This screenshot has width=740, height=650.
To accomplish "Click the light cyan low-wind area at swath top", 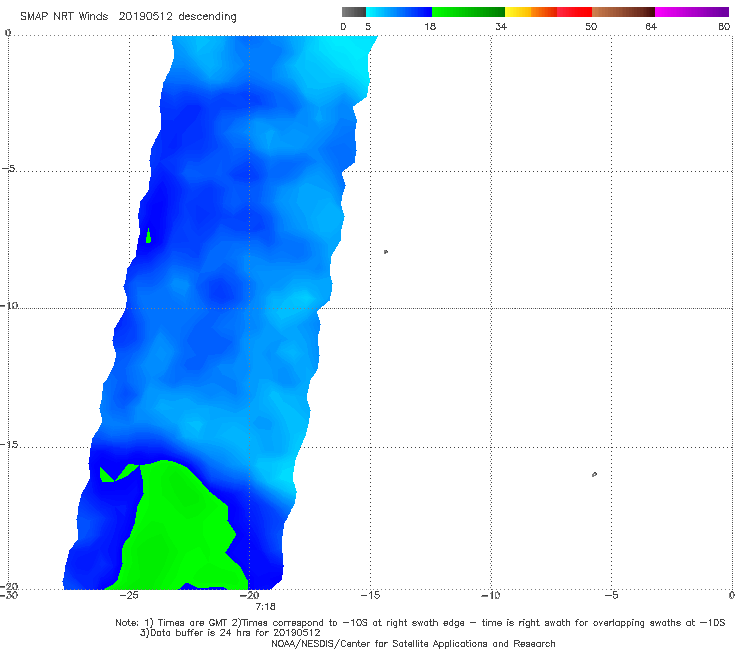I will click(x=342, y=59).
